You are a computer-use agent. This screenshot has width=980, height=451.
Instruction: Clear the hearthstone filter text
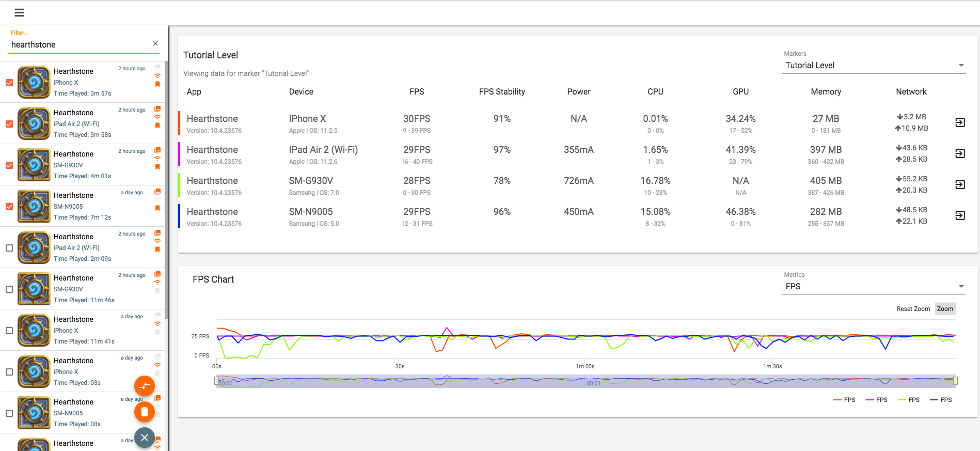click(x=155, y=43)
